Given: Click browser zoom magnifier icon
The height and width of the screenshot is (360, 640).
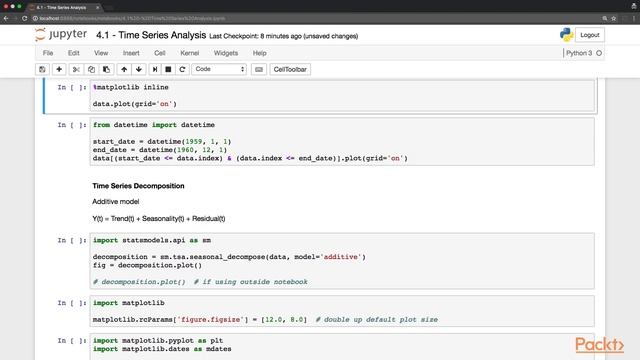Looking at the screenshot, I should coord(604,18).
